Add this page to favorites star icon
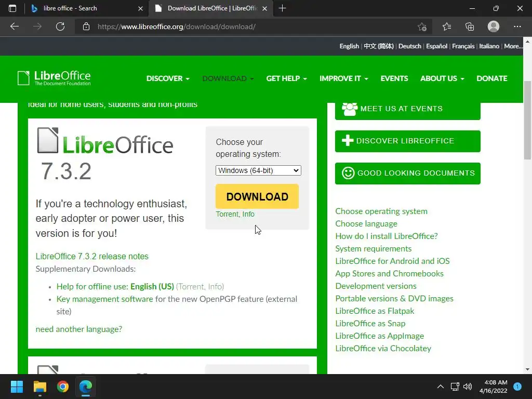The image size is (532, 399). (x=422, y=26)
